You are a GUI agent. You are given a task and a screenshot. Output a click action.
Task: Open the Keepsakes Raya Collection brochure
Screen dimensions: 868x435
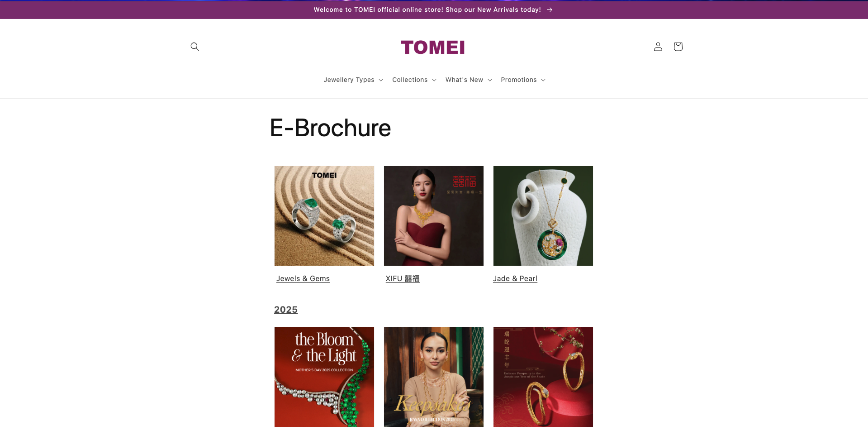[x=434, y=377]
